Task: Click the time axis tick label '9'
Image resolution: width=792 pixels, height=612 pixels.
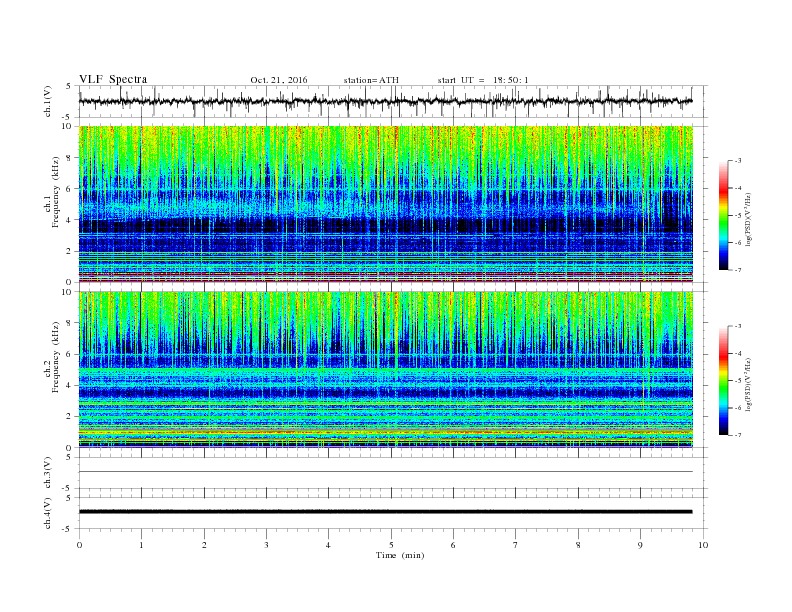Action: [x=640, y=545]
